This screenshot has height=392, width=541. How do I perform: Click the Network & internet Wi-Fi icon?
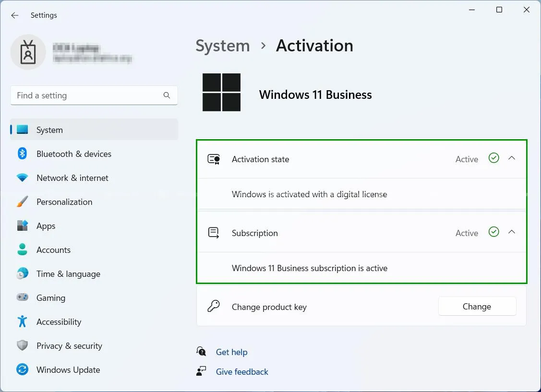coord(22,178)
